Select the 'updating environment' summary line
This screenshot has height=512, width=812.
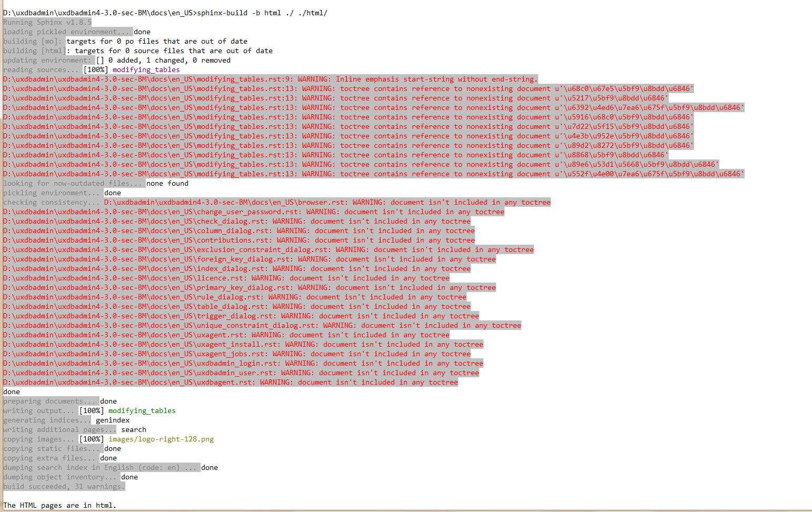pyautogui.click(x=116, y=60)
